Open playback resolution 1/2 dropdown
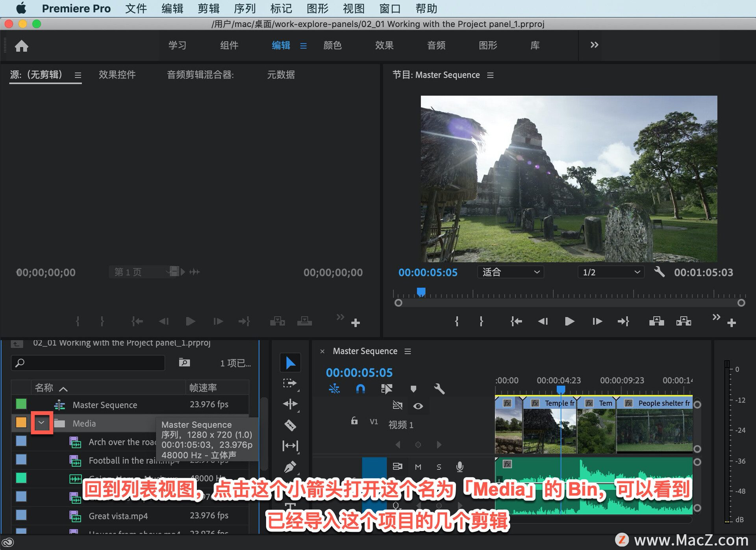 tap(611, 272)
